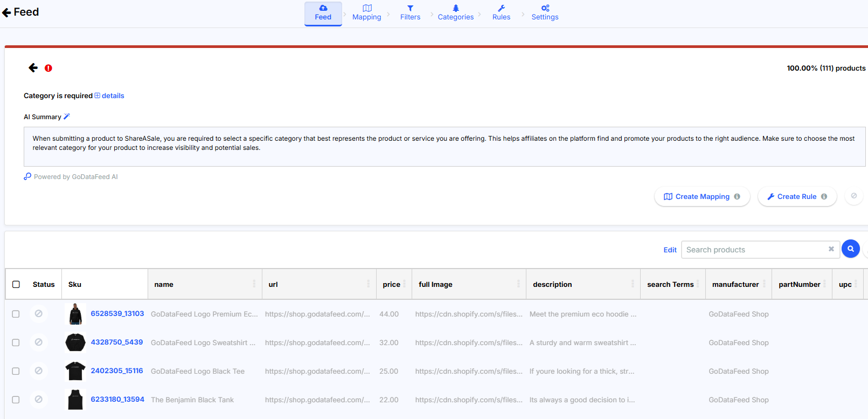Click status icon for SKU 6528539_13103
This screenshot has height=419, width=868.
[x=38, y=313]
